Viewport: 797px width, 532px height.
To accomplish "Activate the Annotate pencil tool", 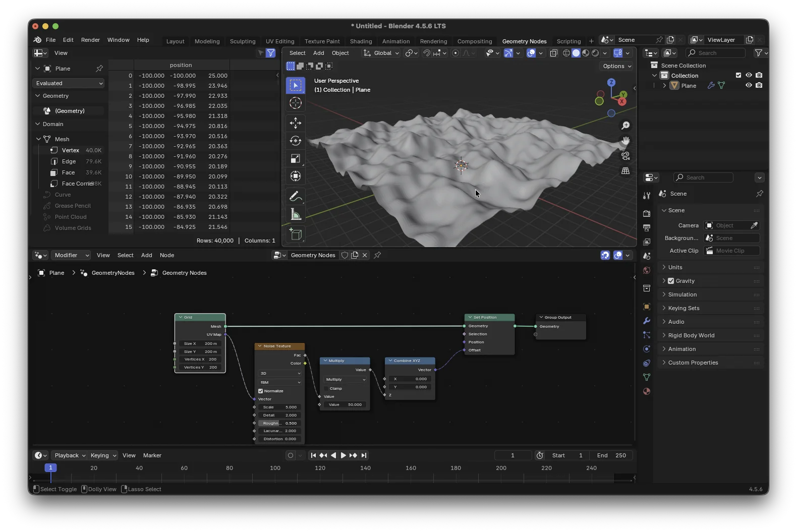I will pos(296,196).
